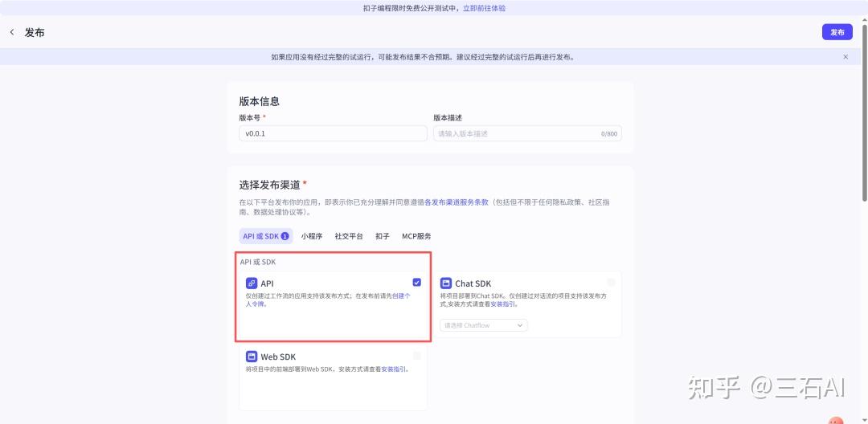Viewport: 868px width, 424px height.
Task: Focus the 版本描述 text field
Action: click(514, 133)
